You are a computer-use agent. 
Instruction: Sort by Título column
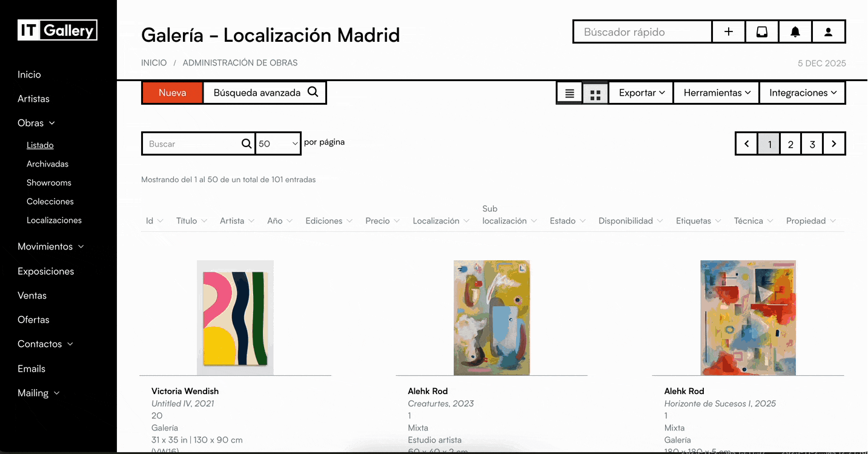click(191, 221)
